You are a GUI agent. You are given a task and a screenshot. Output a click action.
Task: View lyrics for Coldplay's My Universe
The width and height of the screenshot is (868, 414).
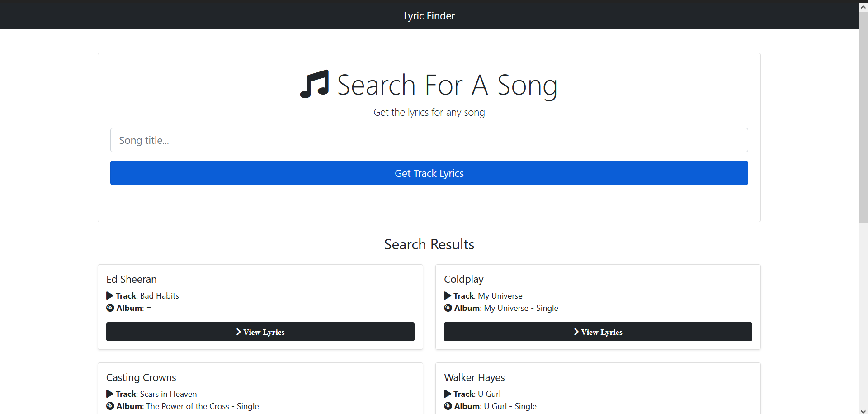598,332
